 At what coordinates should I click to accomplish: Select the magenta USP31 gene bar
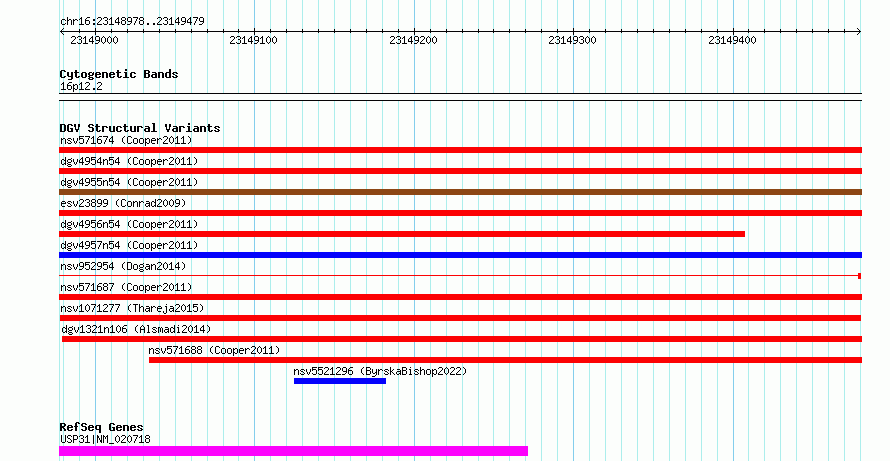click(293, 451)
